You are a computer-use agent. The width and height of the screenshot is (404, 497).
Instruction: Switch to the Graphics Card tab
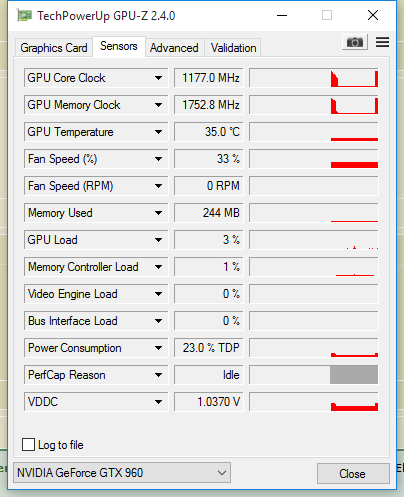coord(54,48)
